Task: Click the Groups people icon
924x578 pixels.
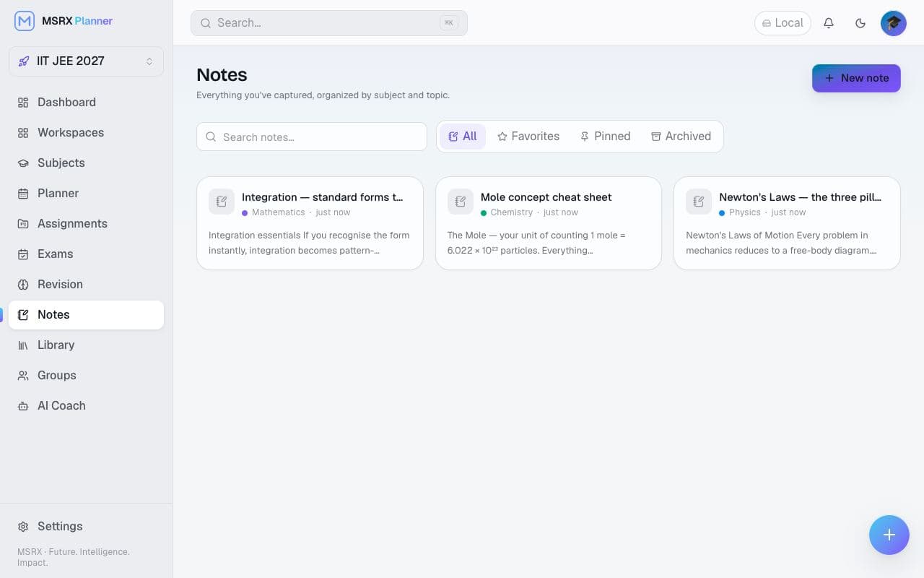Action: tap(23, 376)
